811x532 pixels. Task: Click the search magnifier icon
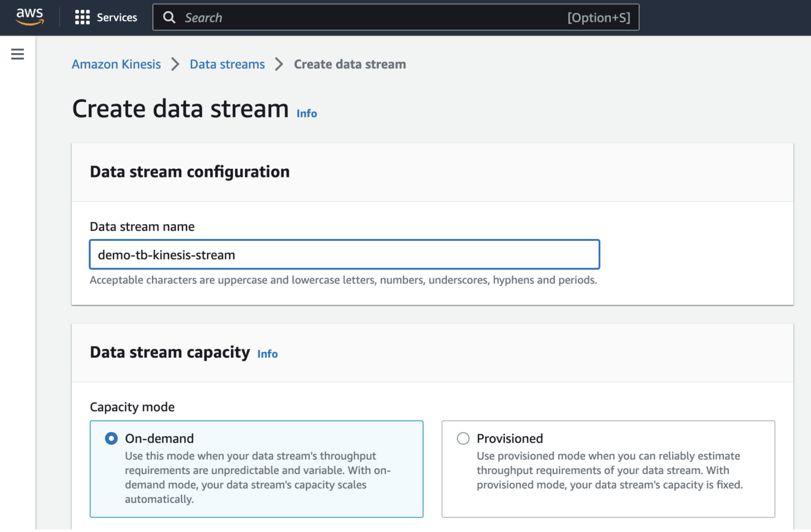click(169, 17)
